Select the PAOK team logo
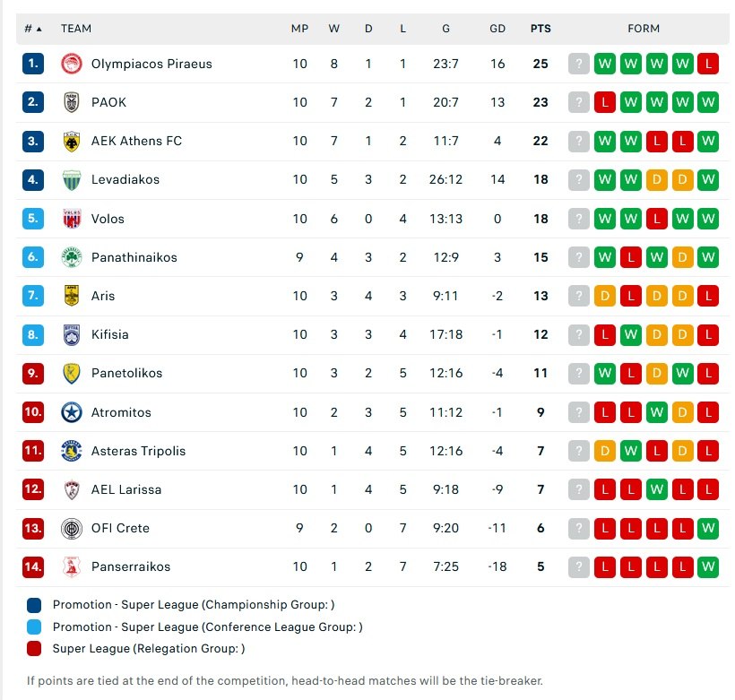This screenshot has height=700, width=735. (72, 102)
